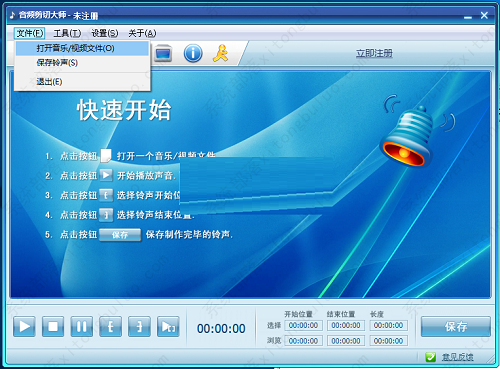
Task: Click the { icon in quick-start step 3
Action: (106, 195)
